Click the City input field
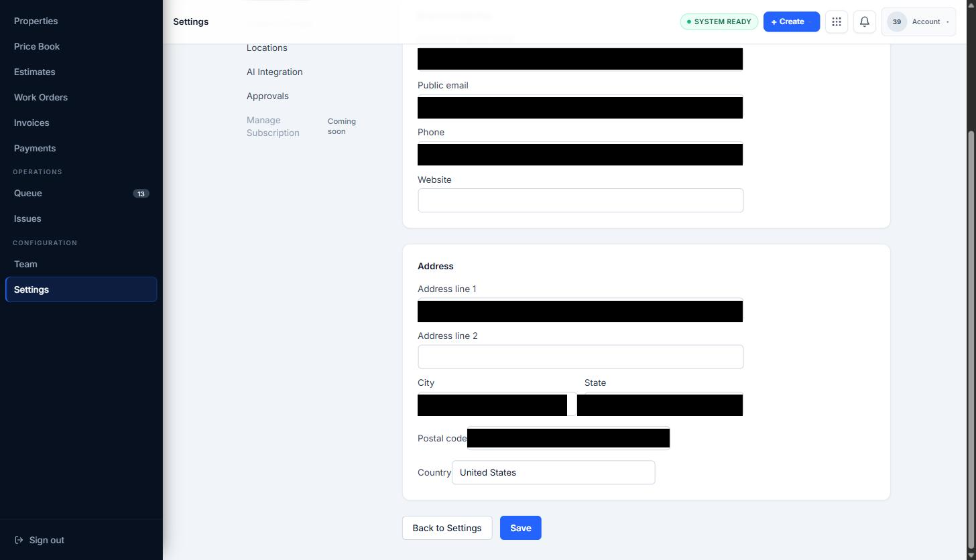The image size is (976, 560). [x=497, y=405]
